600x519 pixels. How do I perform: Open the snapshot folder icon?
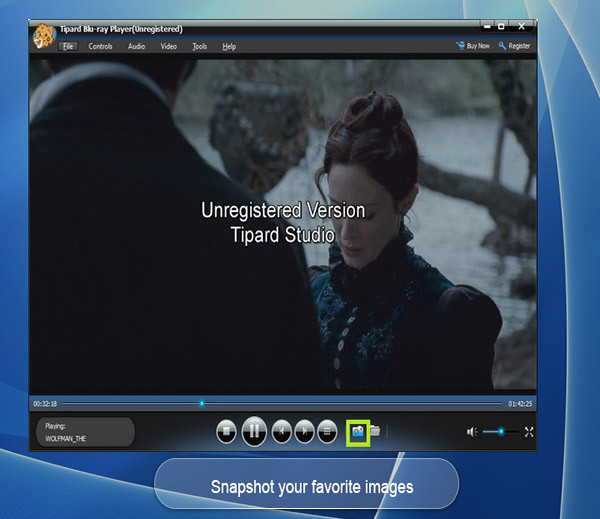[x=375, y=431]
